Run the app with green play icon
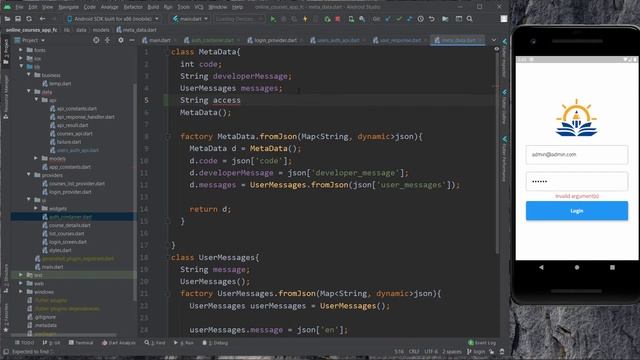Screen dimensions: 640x360 tap(273, 19)
